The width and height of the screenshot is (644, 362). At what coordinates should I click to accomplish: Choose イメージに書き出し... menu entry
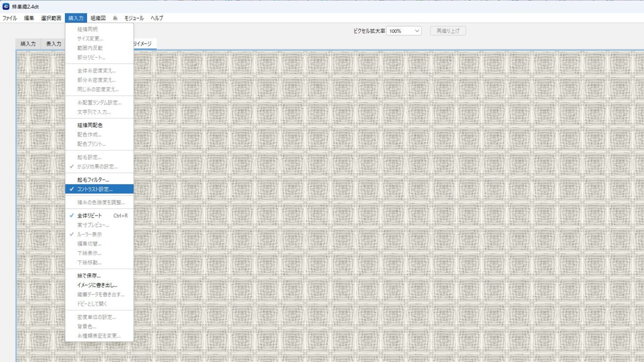(97, 285)
